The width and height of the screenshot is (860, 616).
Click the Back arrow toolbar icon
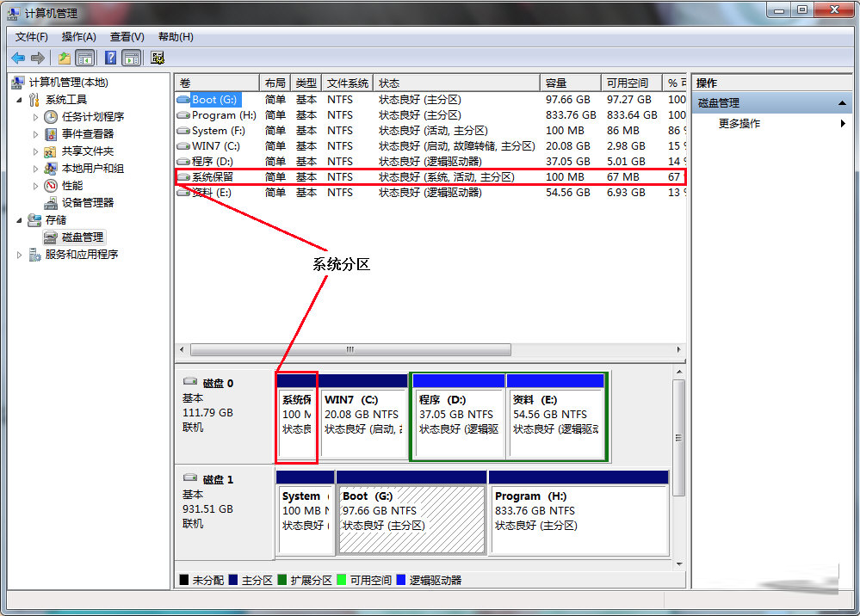pos(18,58)
